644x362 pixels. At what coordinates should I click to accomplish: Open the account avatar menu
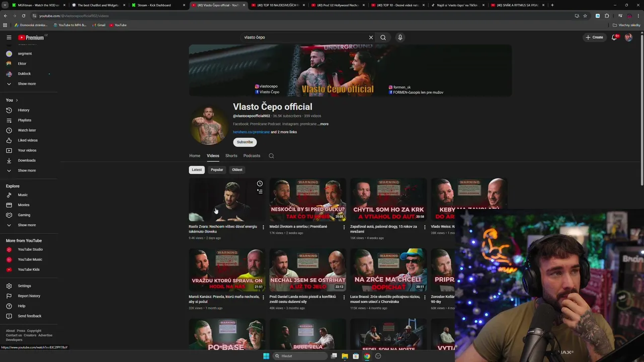pyautogui.click(x=628, y=37)
